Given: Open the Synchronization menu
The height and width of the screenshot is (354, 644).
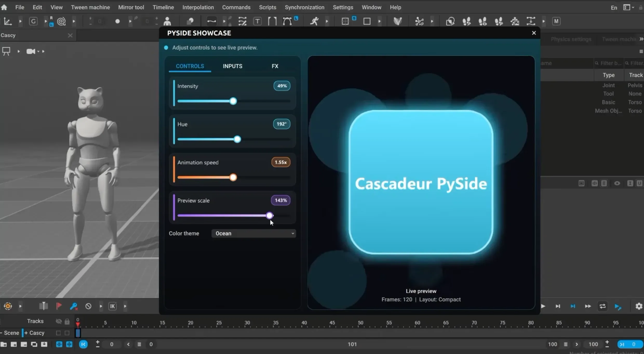Looking at the screenshot, I should (x=304, y=7).
